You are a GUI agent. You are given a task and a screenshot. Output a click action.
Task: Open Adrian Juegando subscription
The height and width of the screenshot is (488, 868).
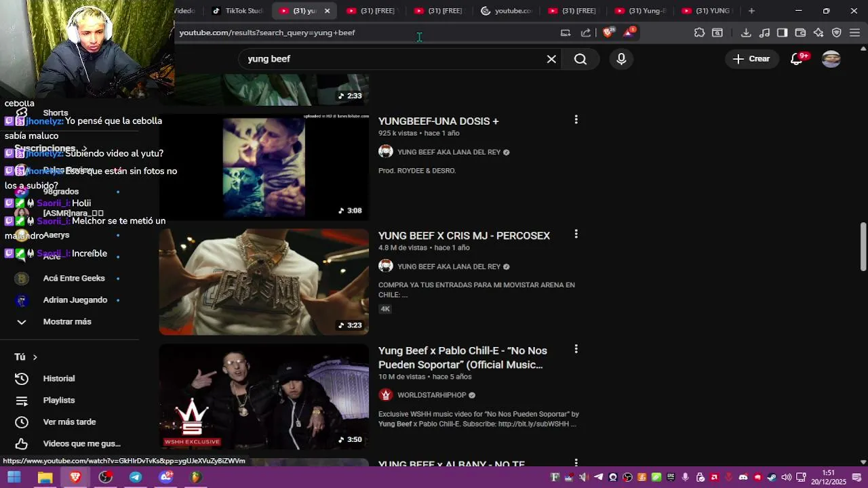click(75, 300)
